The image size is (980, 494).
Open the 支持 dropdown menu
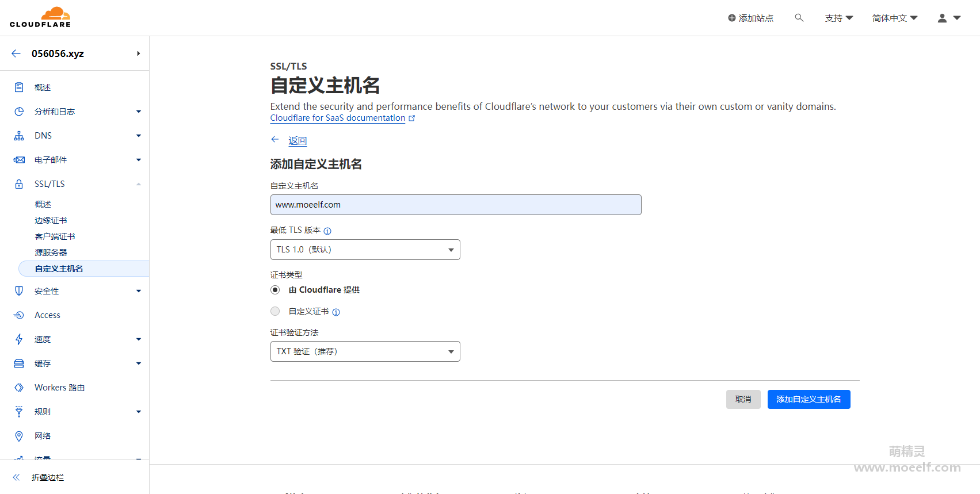(839, 18)
